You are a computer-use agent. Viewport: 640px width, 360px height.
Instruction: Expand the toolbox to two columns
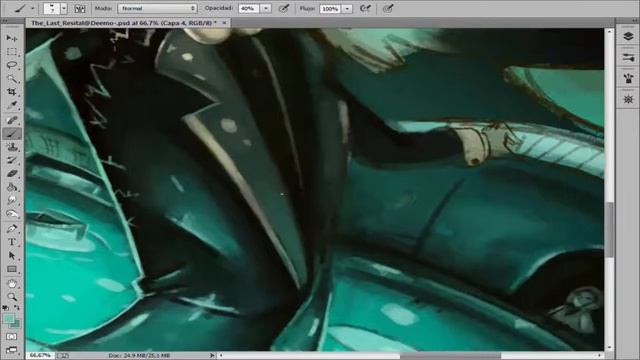[x=5, y=20]
